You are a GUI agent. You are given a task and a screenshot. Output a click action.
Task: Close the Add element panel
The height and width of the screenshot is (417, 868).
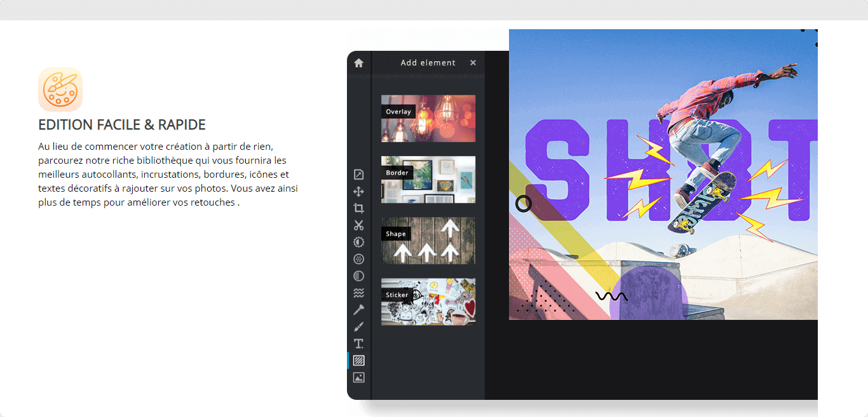point(473,63)
